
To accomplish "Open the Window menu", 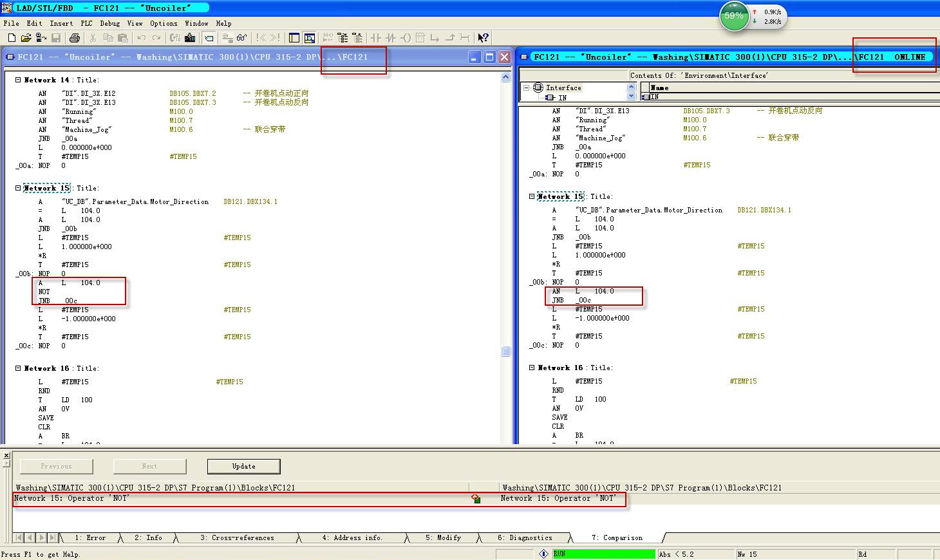I will 196,23.
